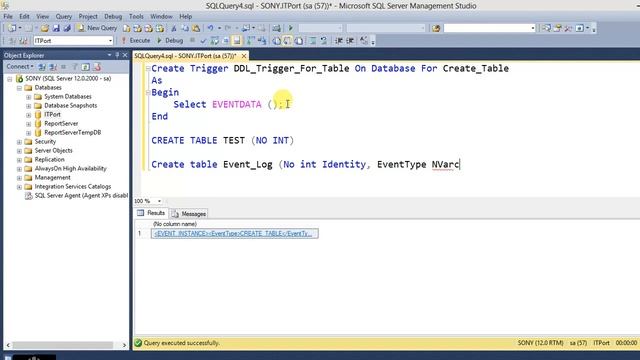Open the Connect dropdown in Object Explorer

(x=20, y=67)
